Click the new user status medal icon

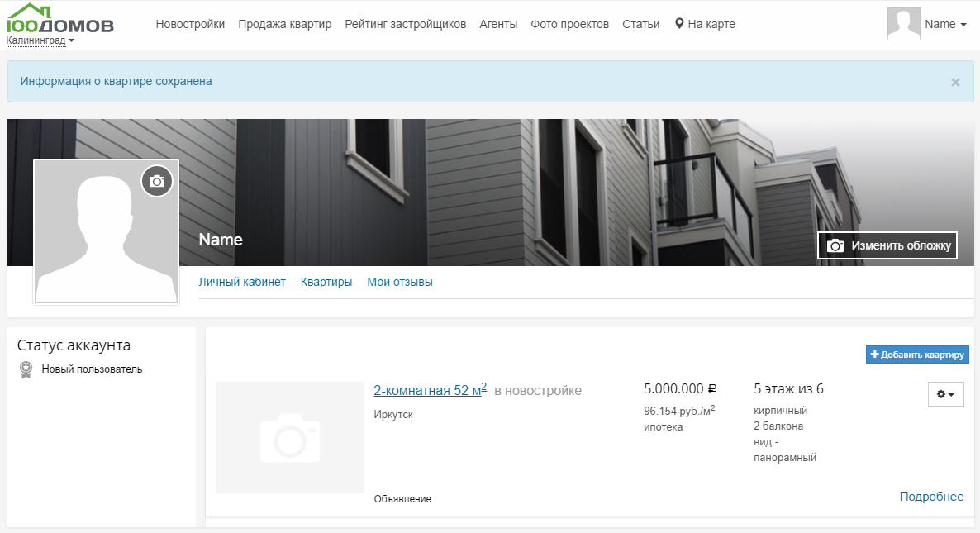point(26,369)
